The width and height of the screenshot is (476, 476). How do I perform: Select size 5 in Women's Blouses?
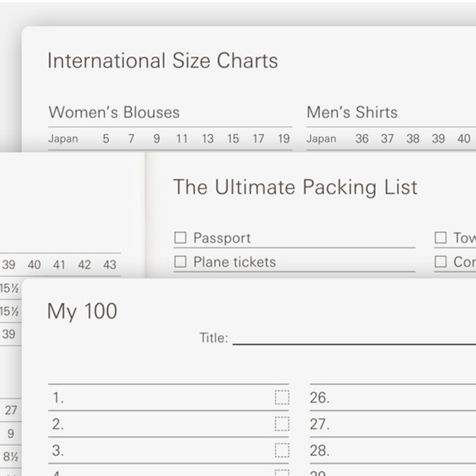pyautogui.click(x=106, y=139)
